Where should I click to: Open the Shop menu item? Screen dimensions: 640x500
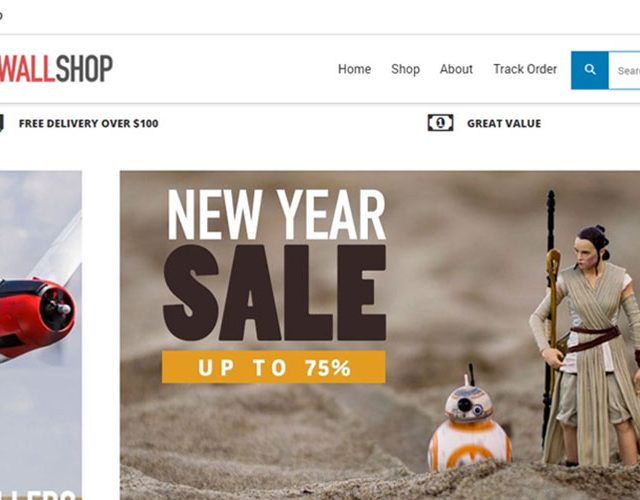(x=405, y=69)
